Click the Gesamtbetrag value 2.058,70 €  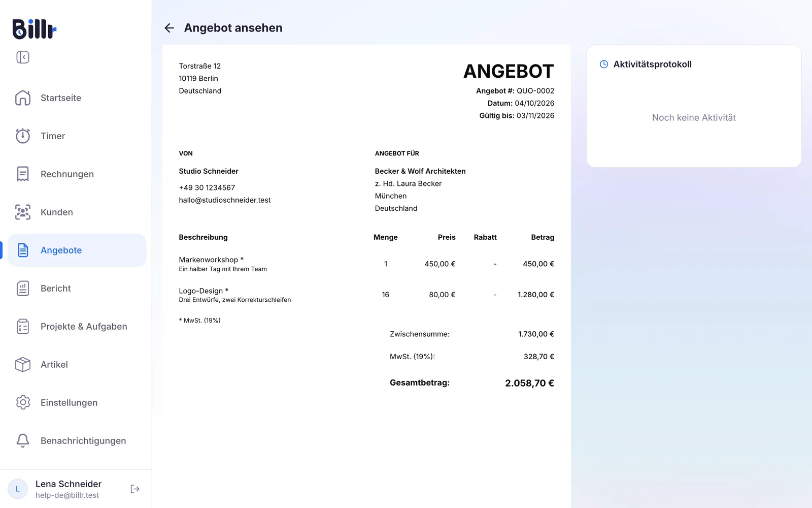point(529,383)
